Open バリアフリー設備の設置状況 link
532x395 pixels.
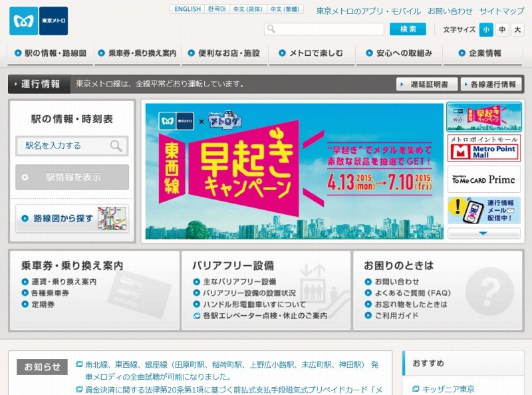[249, 293]
